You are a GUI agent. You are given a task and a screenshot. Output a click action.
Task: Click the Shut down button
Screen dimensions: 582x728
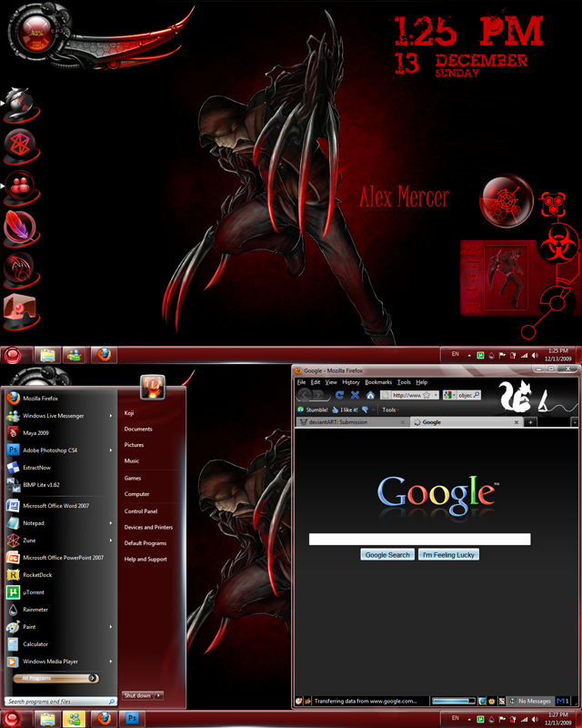click(x=137, y=695)
